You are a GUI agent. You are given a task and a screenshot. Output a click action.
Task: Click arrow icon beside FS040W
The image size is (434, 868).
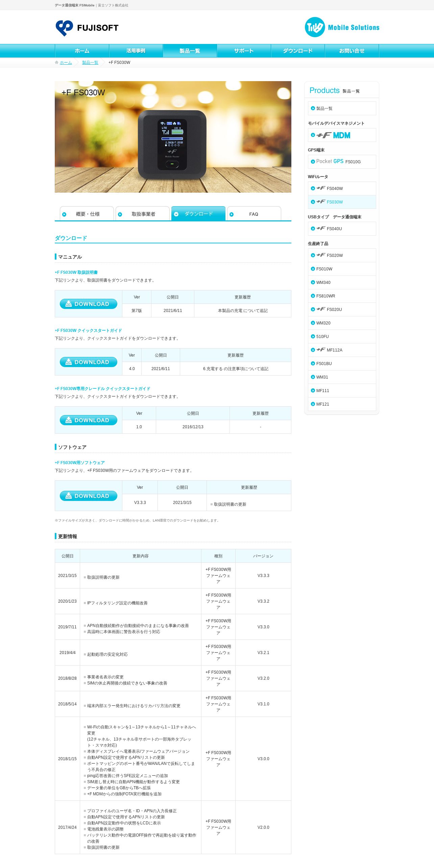point(313,188)
